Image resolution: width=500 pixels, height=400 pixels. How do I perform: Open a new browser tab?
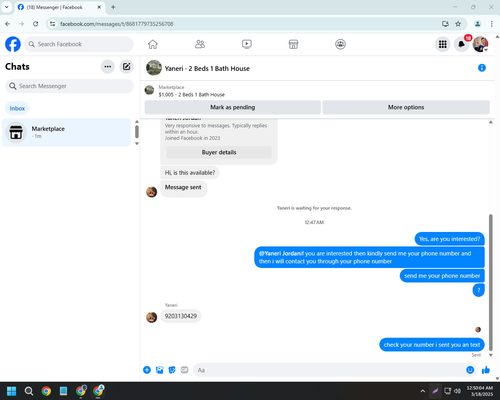[x=113, y=7]
